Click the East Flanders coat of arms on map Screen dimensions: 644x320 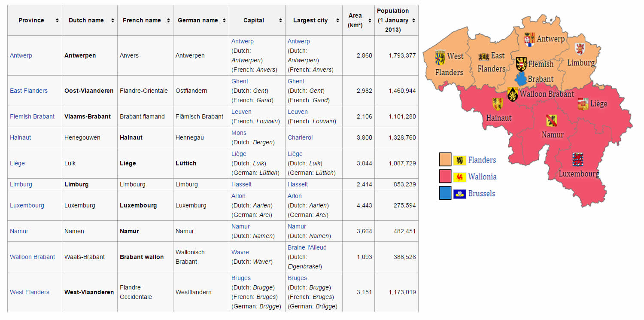[483, 56]
